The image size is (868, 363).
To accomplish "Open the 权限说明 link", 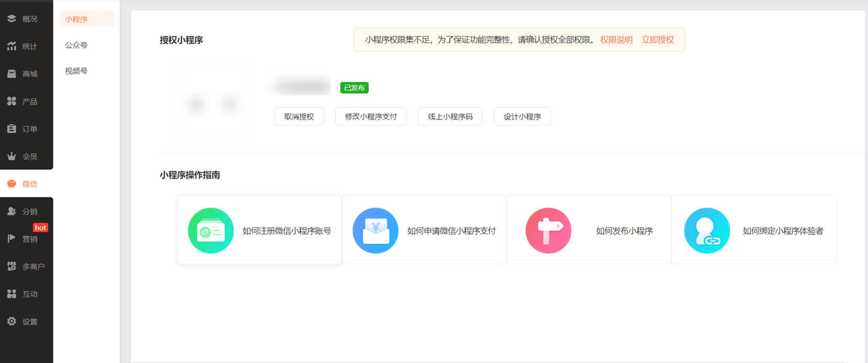I will click(x=616, y=40).
